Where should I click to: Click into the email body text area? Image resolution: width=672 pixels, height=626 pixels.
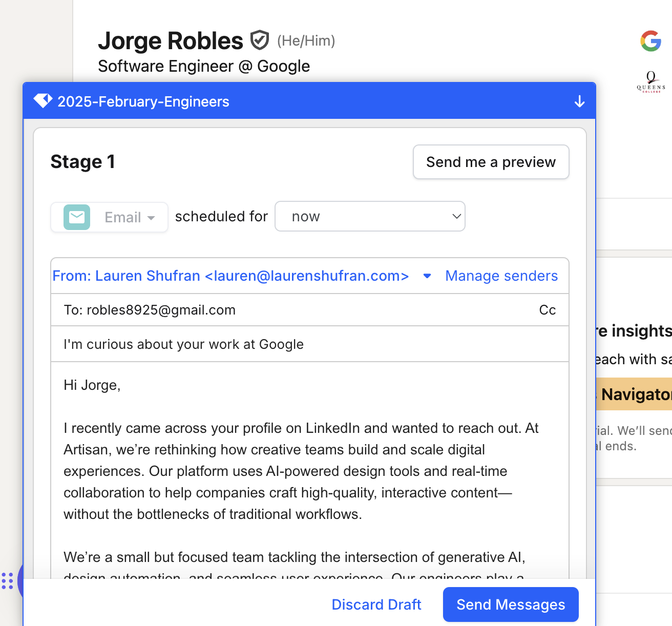(x=310, y=470)
